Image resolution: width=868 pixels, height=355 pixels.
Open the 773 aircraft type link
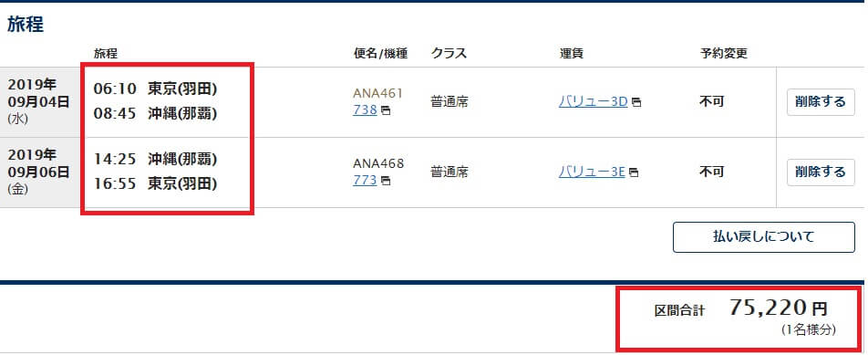[x=365, y=180]
